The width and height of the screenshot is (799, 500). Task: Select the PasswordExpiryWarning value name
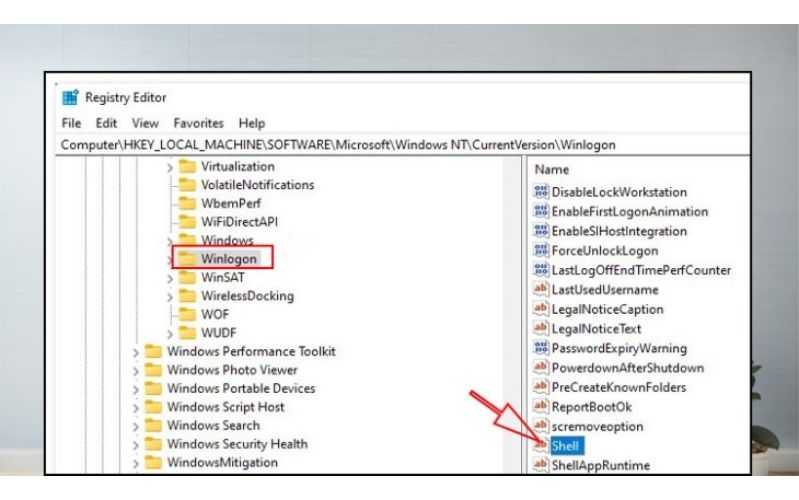(x=619, y=349)
